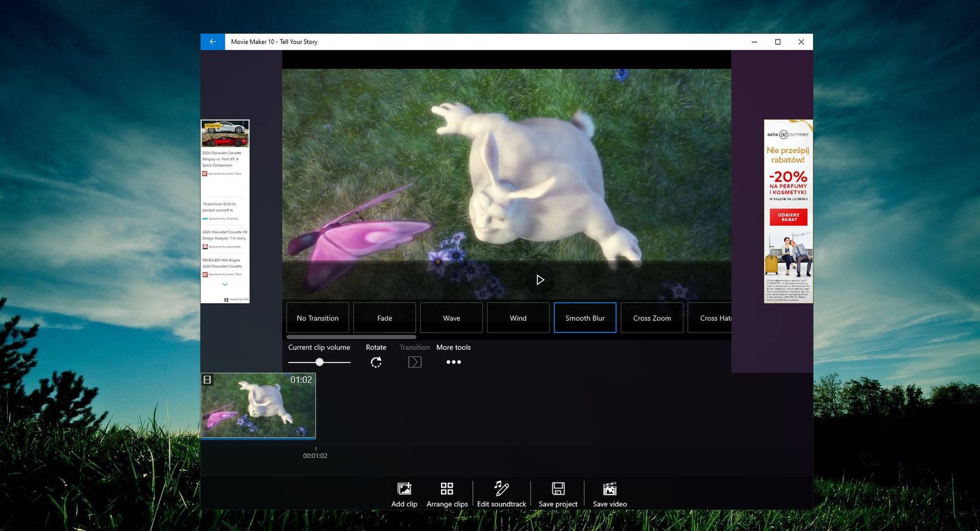Click the Add clip icon
This screenshot has height=531, width=980.
click(404, 489)
